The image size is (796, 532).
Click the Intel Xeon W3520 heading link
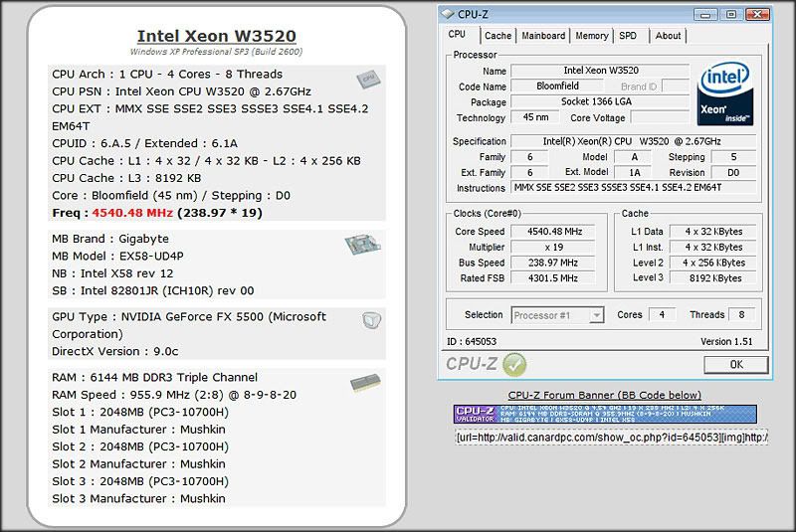(x=217, y=36)
